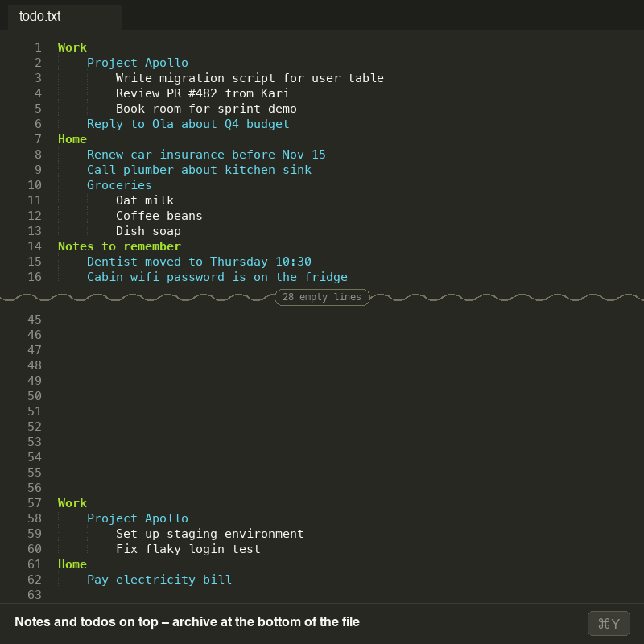Click line number 1 in gutter
This screenshot has width=644, height=644.
pyautogui.click(x=38, y=47)
